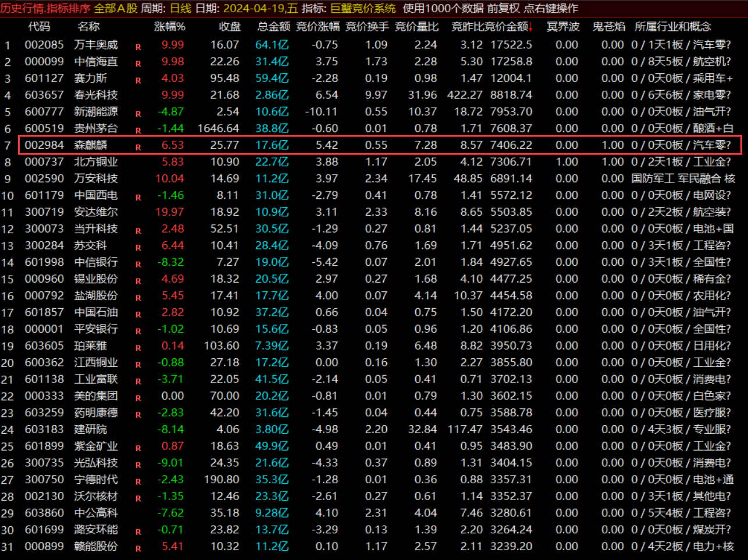Click the R marker beside 江西铜业
The image size is (748, 560).
point(138,365)
